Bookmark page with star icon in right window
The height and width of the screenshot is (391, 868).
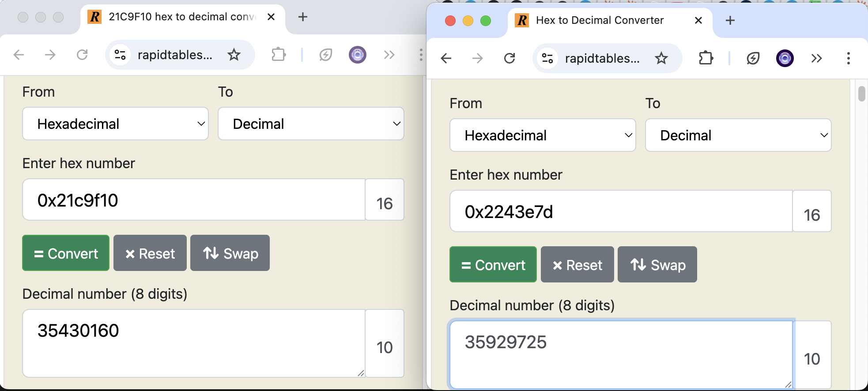coord(661,58)
